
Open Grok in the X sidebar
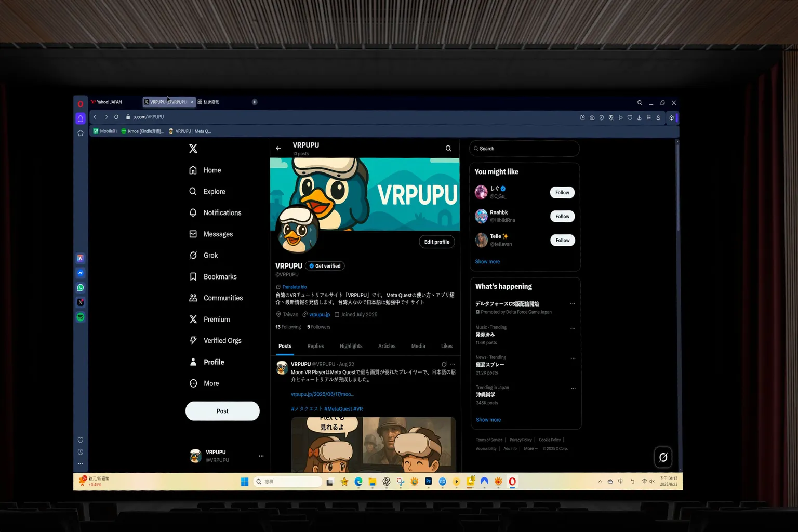tap(204, 256)
